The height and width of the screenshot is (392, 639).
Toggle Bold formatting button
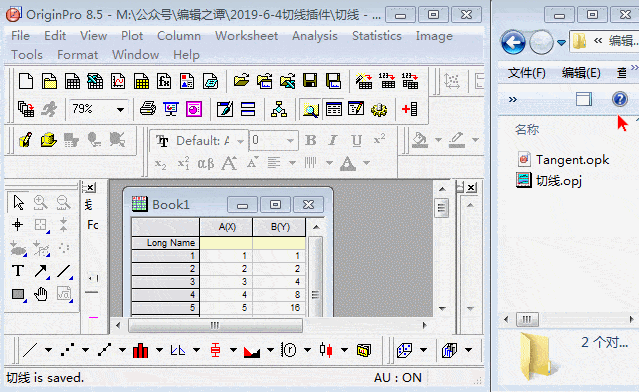pos(311,141)
